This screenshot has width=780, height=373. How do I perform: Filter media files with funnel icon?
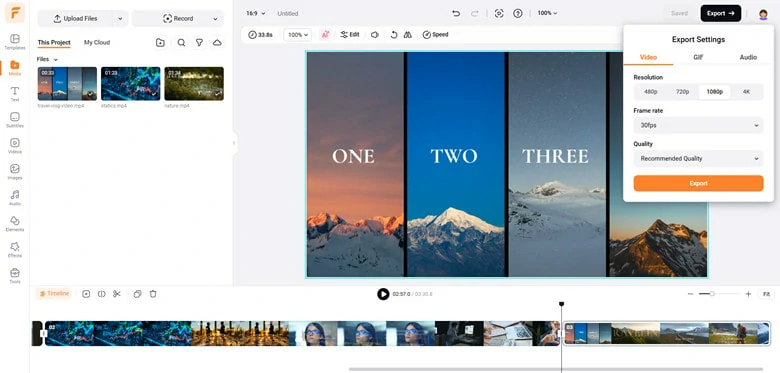[199, 43]
